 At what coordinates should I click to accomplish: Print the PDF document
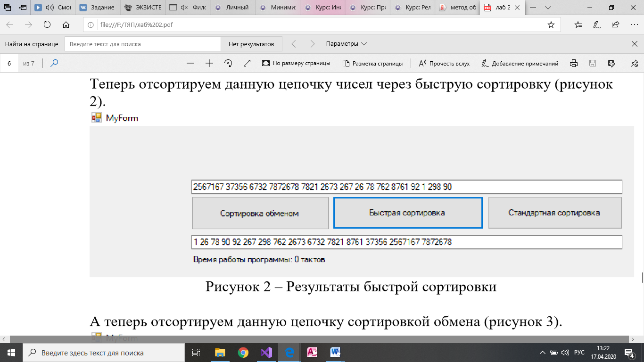[574, 63]
